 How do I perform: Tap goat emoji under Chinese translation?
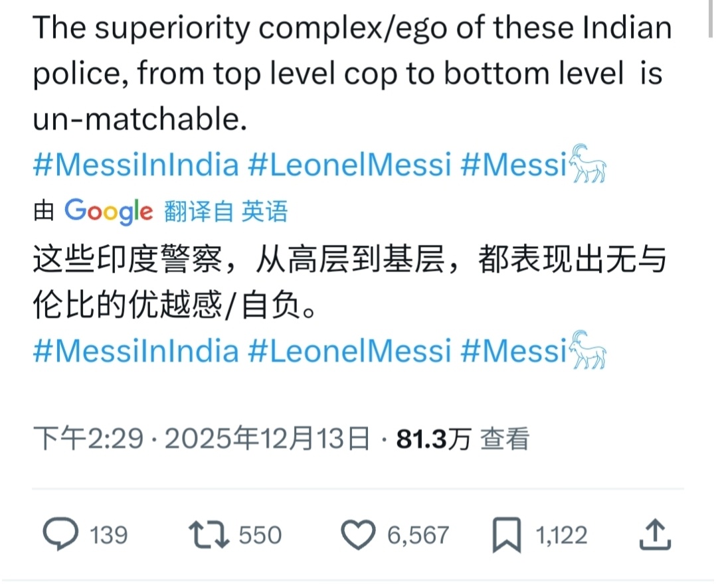pyautogui.click(x=588, y=350)
